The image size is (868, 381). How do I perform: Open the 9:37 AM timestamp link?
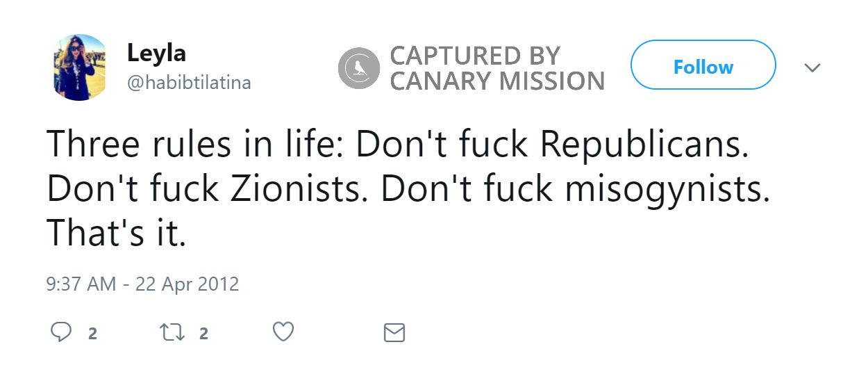point(81,284)
